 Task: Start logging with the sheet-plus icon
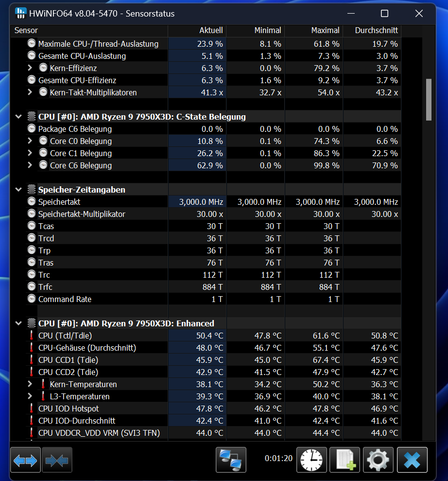345,460
